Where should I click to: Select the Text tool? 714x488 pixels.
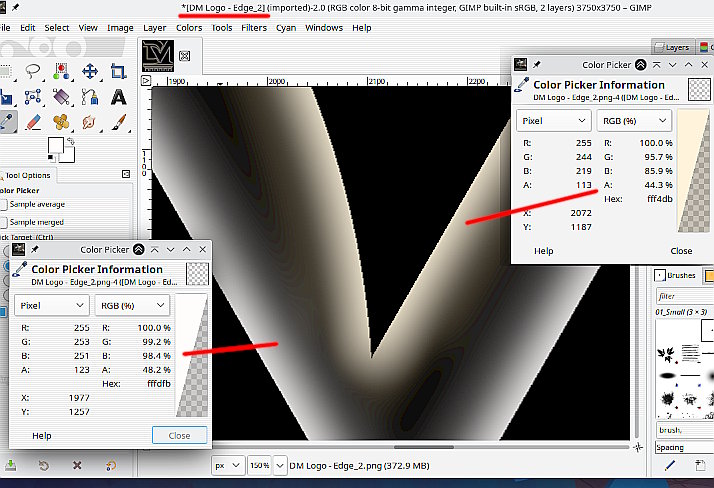point(118,97)
